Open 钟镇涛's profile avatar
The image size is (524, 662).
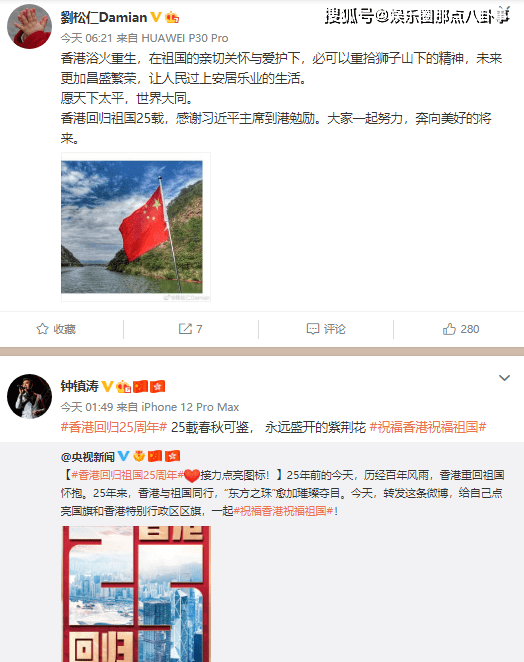(30, 396)
